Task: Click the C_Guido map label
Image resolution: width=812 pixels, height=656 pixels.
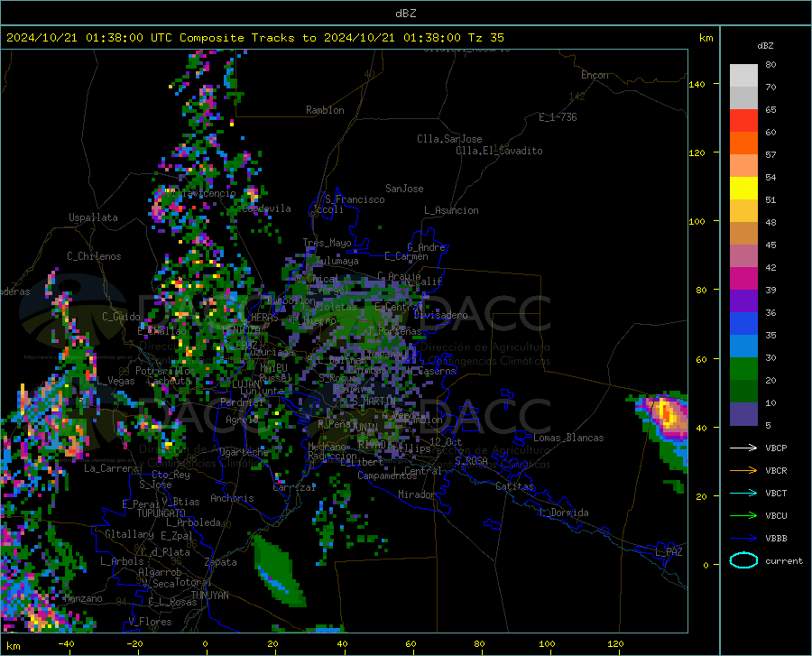Action: click(x=121, y=317)
